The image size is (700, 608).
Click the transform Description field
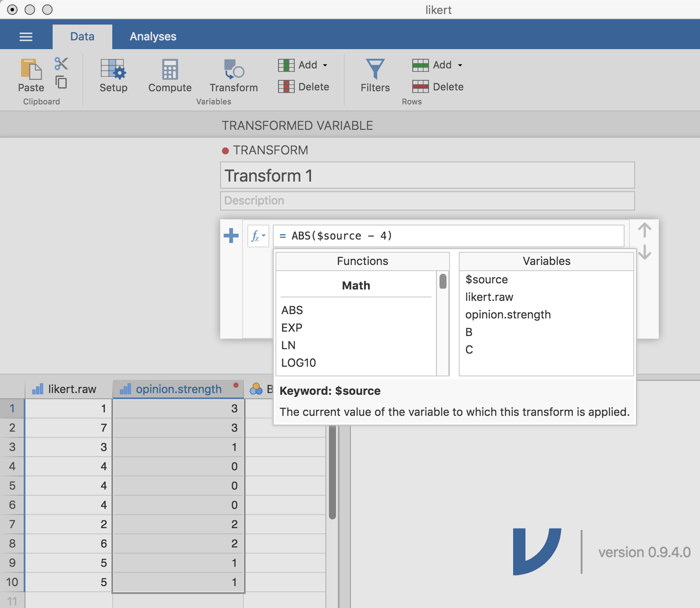427,200
